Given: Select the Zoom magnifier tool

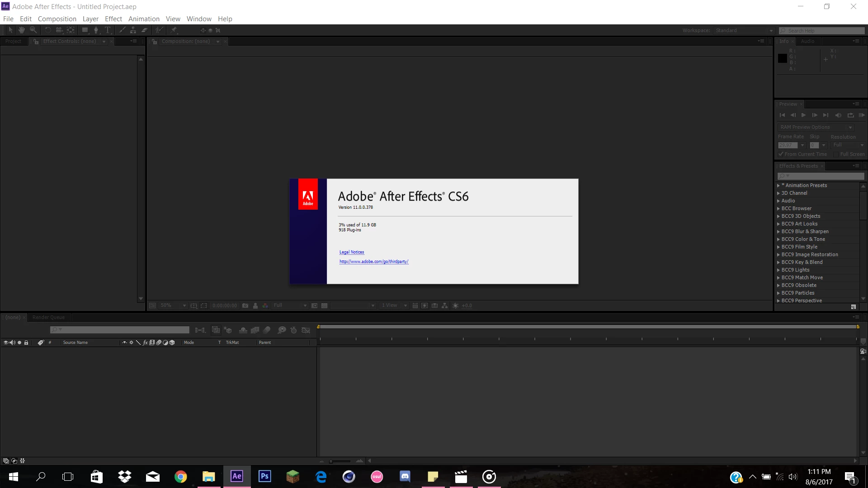Looking at the screenshot, I should (x=33, y=30).
